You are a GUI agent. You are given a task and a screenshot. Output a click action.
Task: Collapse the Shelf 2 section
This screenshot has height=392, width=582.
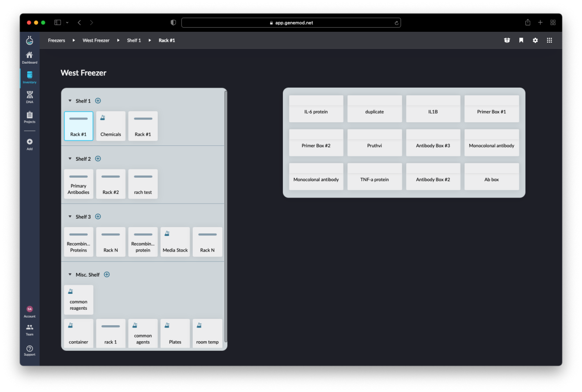click(70, 159)
